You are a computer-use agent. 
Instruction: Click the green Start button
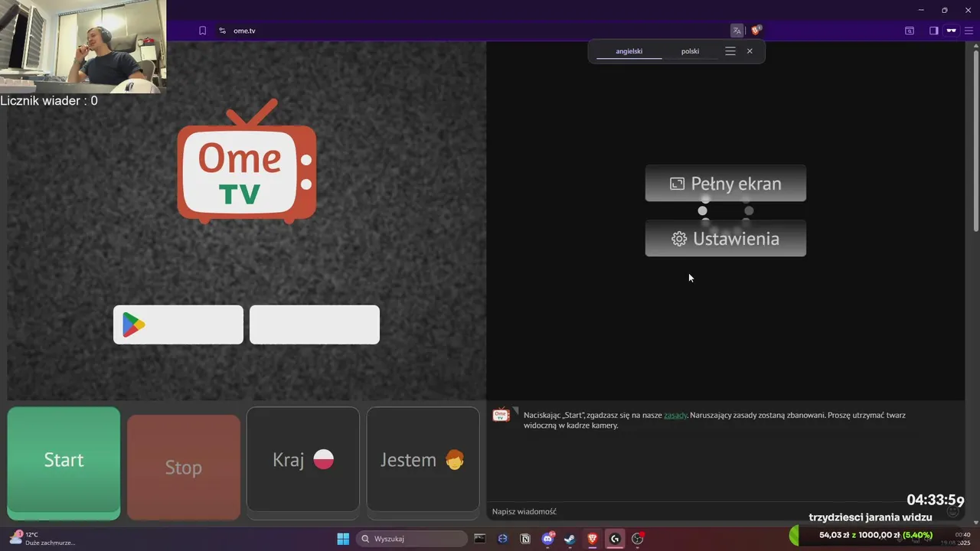[64, 463]
